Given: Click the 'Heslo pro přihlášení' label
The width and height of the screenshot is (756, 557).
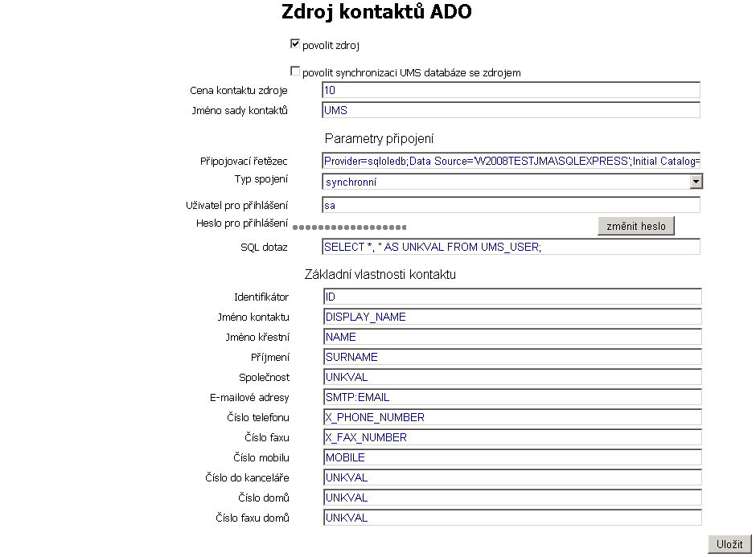Looking at the screenshot, I should coord(241,223).
